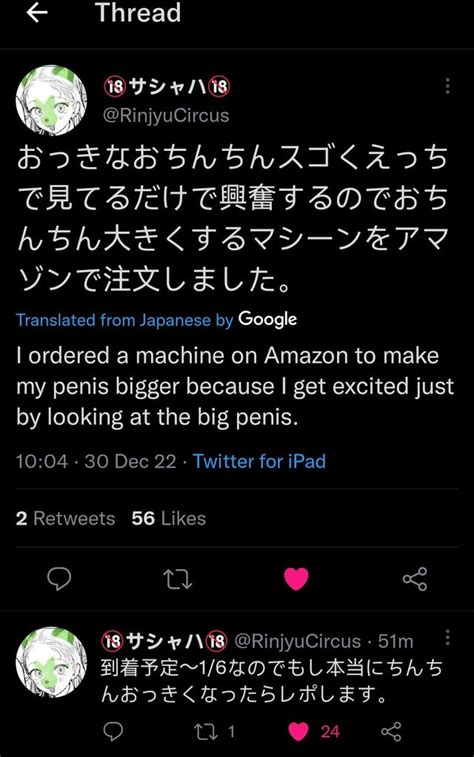Share the main tweet
The height and width of the screenshot is (757, 474).
click(415, 579)
